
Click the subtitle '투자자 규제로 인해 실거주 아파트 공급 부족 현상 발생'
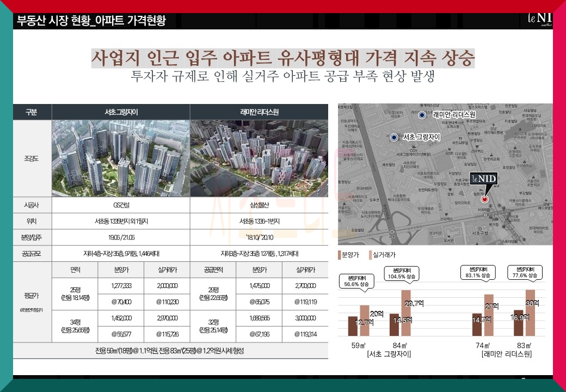pyautogui.click(x=282, y=76)
